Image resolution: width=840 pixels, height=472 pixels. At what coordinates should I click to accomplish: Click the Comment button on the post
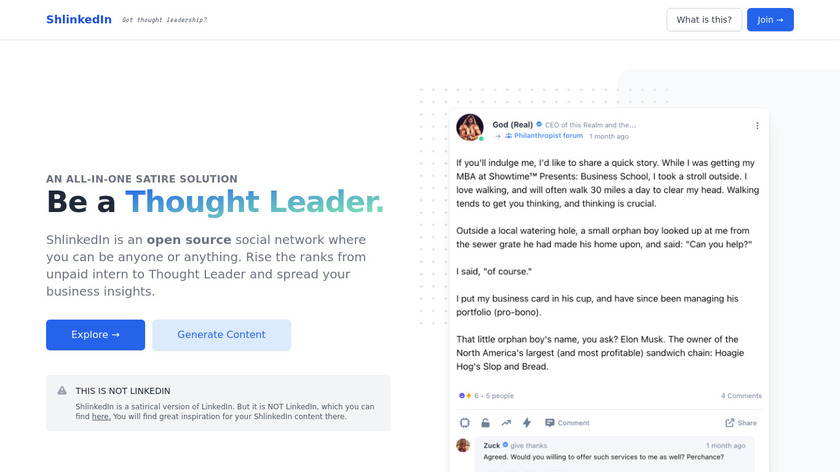point(567,423)
